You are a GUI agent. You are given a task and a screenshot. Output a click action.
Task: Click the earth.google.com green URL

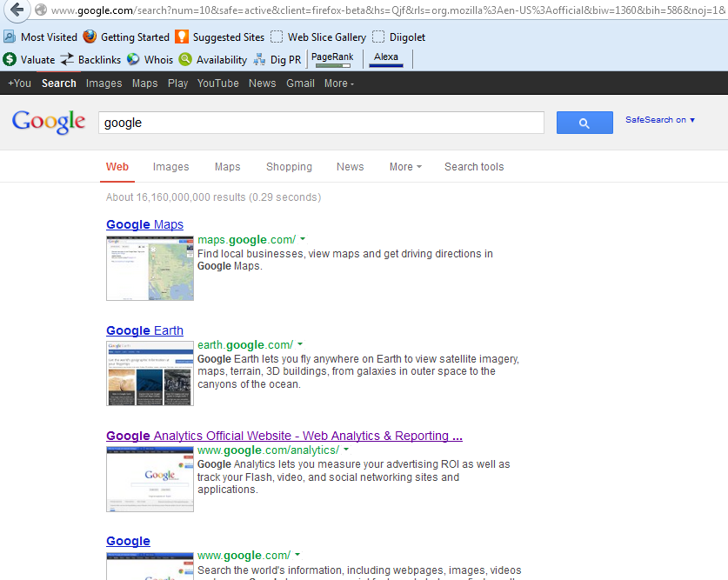(245, 345)
